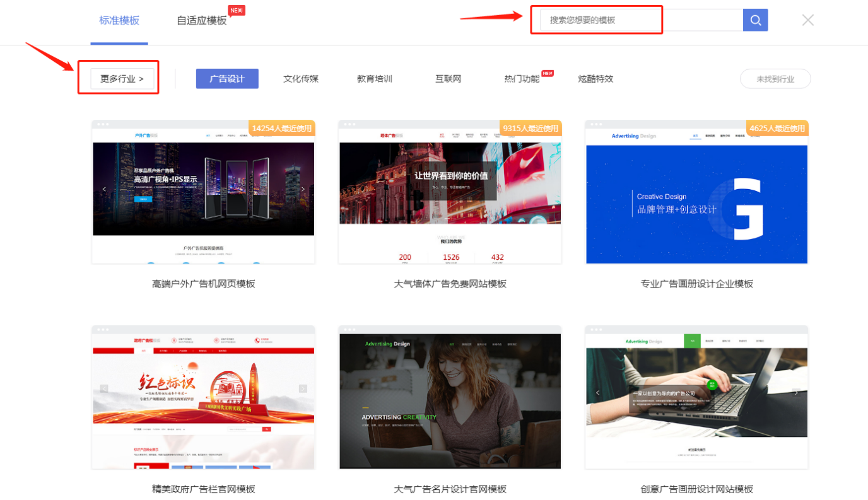Viewport: 868px width, 500px height.
Task: Switch to the 标准模板 tab
Action: pyautogui.click(x=119, y=20)
